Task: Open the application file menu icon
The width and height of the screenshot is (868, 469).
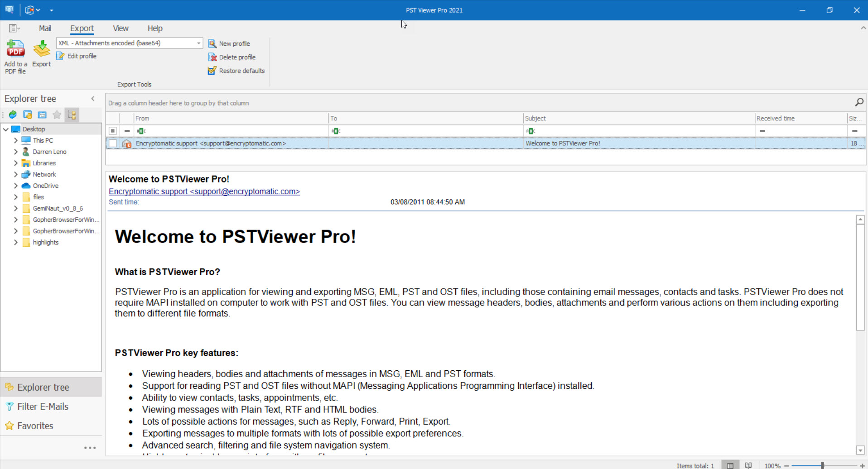Action: 14,28
